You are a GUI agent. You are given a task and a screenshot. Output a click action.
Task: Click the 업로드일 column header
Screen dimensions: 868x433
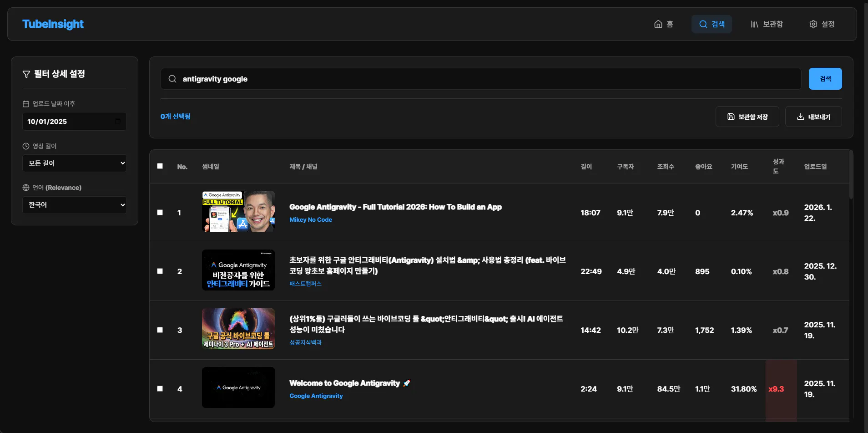pyautogui.click(x=816, y=167)
